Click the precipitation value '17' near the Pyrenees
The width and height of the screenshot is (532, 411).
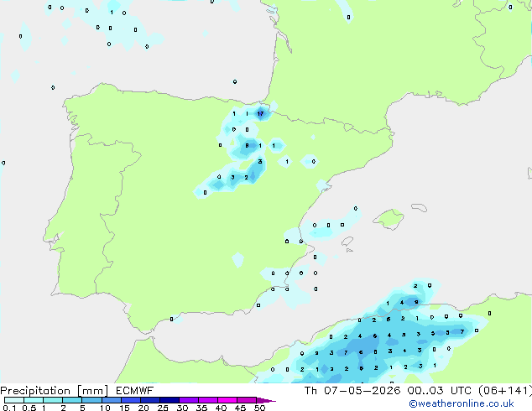[x=260, y=113]
